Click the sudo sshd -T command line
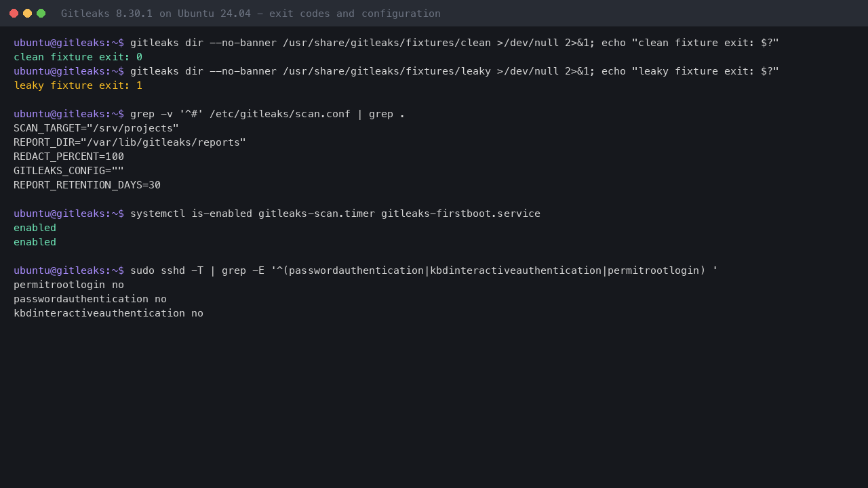This screenshot has height=488, width=868. pos(424,270)
